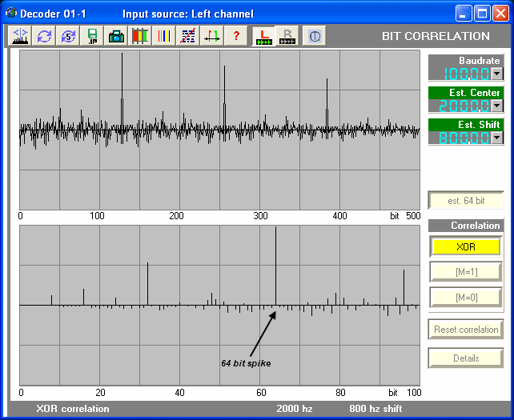Image resolution: width=514 pixels, height=420 pixels.
Task: Click the green floppy disk save icon
Action: point(93,36)
